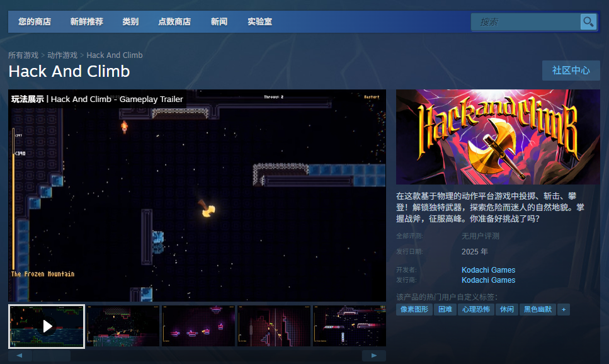
Task: Select 实验室 in the navigation bar
Action: click(259, 21)
